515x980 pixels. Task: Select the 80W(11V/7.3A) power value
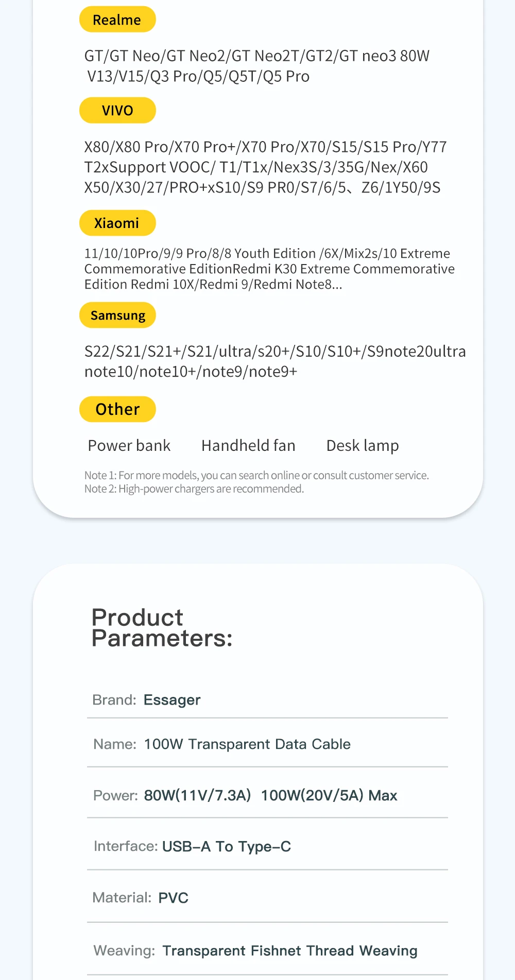[x=197, y=796]
